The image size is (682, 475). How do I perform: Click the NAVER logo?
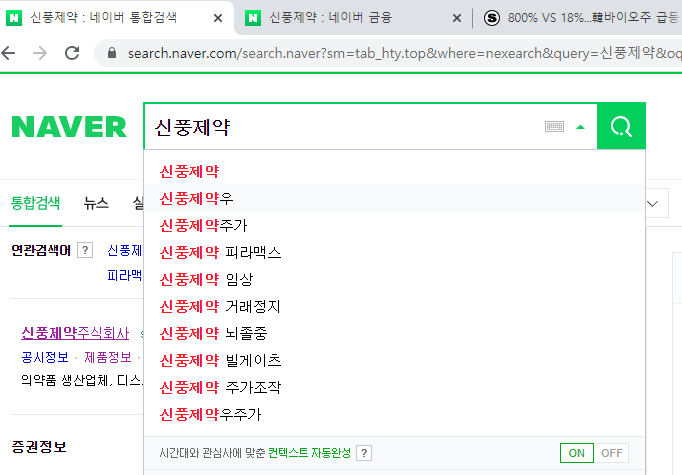click(x=69, y=127)
